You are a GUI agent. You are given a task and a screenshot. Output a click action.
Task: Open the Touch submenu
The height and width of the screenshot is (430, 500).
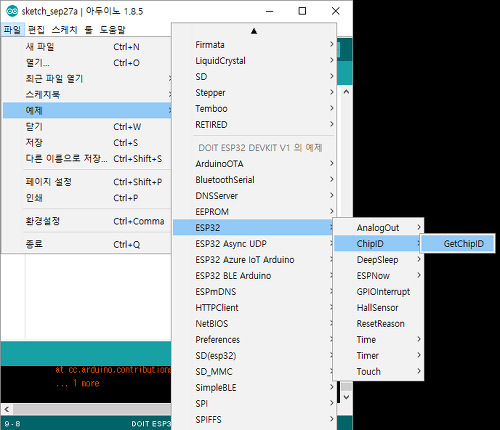point(378,372)
